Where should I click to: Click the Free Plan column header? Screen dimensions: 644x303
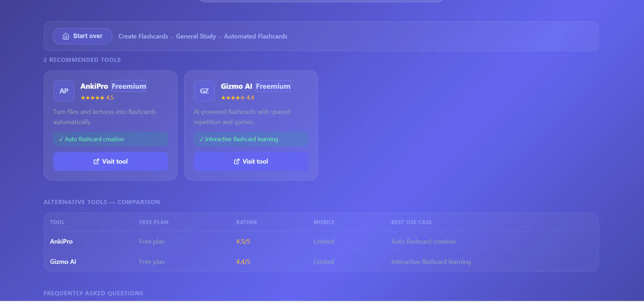pos(154,222)
